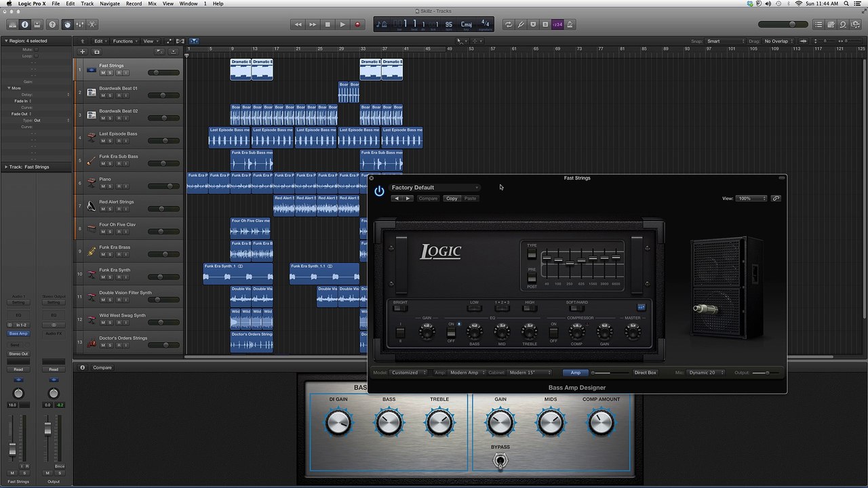
Task: Record-enable the Last Episode Bass track
Action: [118, 141]
